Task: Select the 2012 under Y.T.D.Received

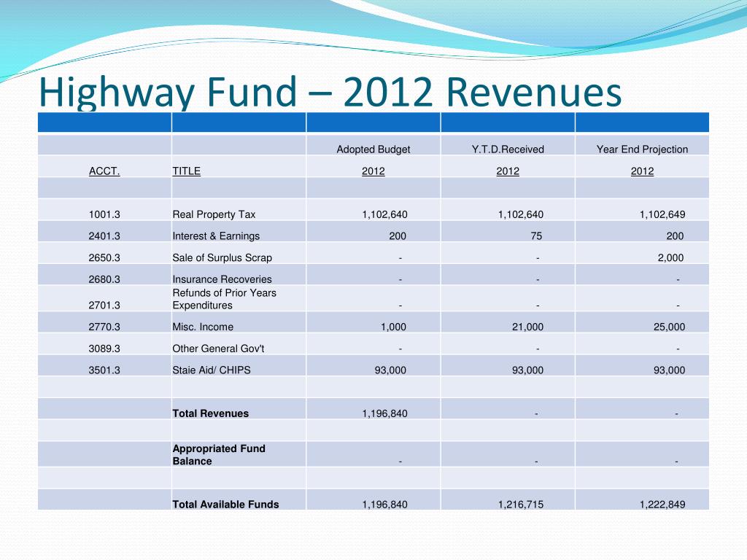Action: [508, 171]
